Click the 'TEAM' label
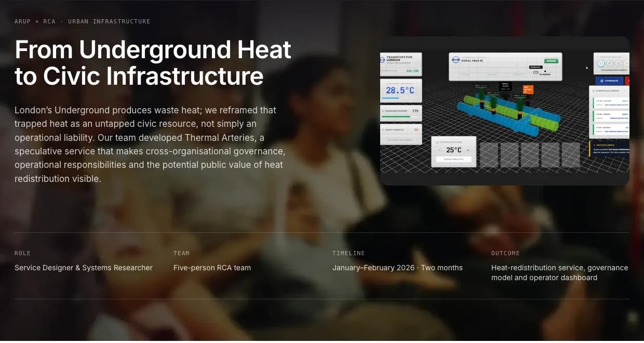The height and width of the screenshot is (343, 644). pyautogui.click(x=181, y=253)
